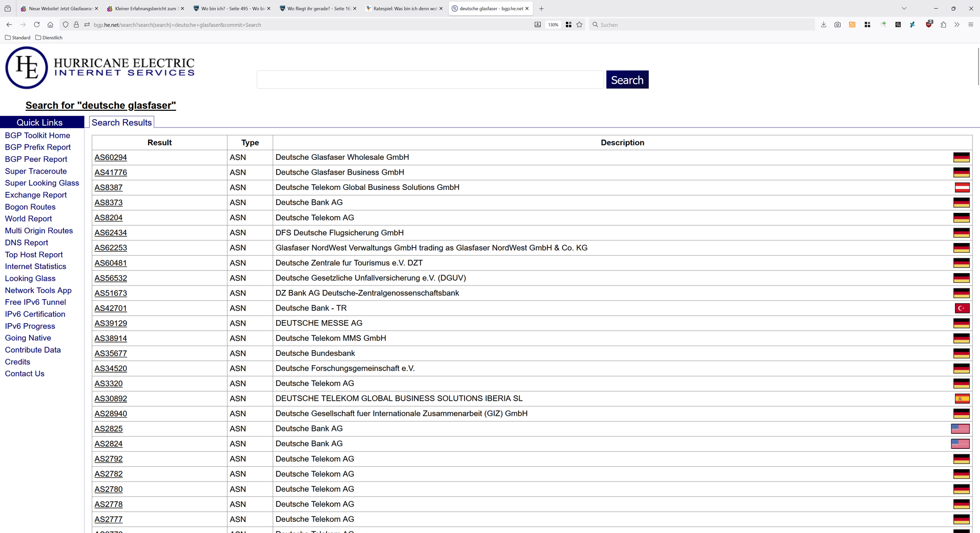This screenshot has height=533, width=980.
Task: Click the Quick Links heading
Action: pos(40,123)
